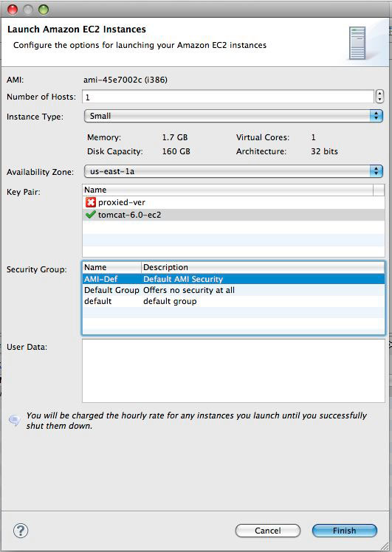This screenshot has height=552, width=392.
Task: Click the speech bubble info icon
Action: pos(15,420)
